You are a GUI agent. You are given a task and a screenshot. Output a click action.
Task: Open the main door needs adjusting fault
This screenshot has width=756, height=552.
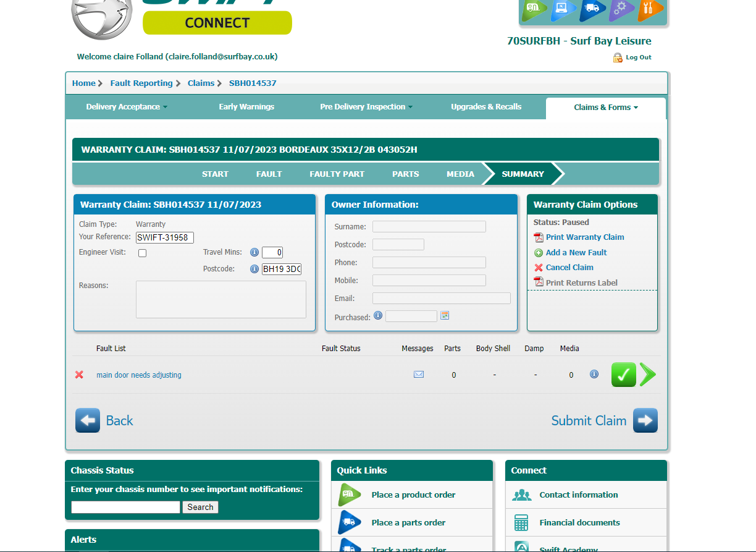tap(139, 375)
